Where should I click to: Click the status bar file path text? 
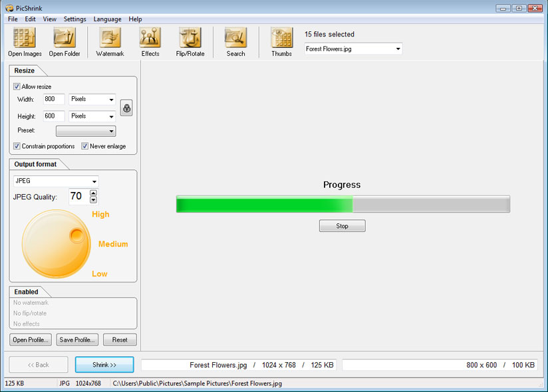pos(197,383)
